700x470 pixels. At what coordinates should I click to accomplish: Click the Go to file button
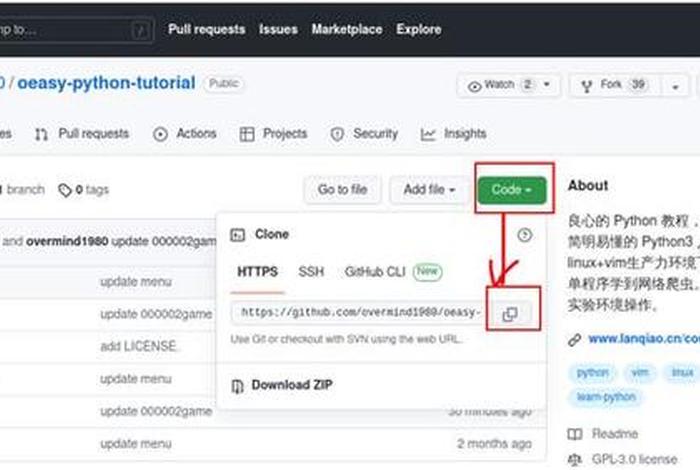(342, 190)
